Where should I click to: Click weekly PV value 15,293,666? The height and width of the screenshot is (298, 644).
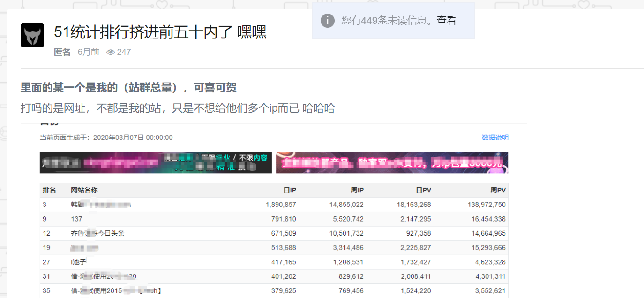pos(488,247)
